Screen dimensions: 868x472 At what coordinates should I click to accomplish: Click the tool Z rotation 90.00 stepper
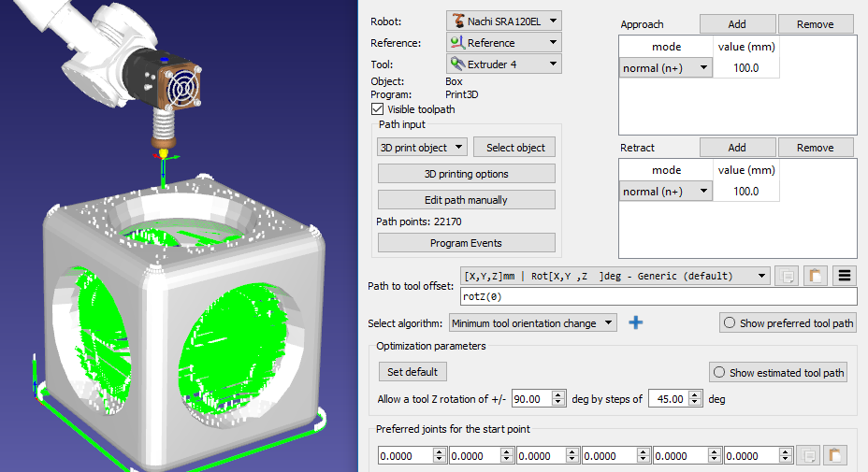pos(557,399)
